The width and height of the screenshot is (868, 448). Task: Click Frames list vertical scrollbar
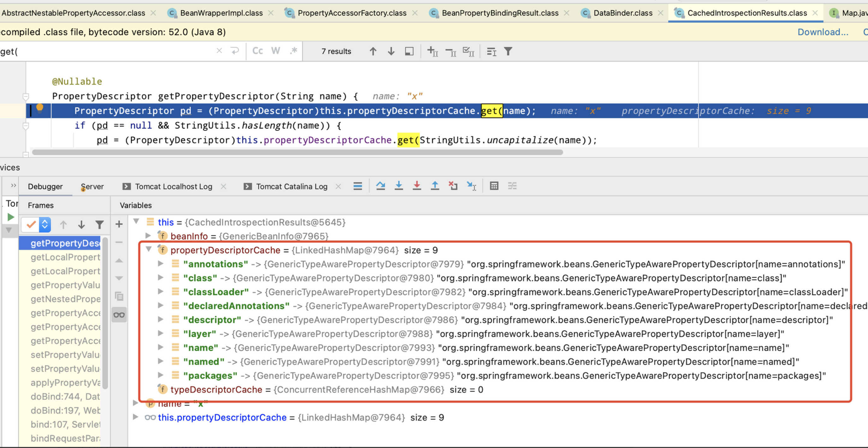105,313
